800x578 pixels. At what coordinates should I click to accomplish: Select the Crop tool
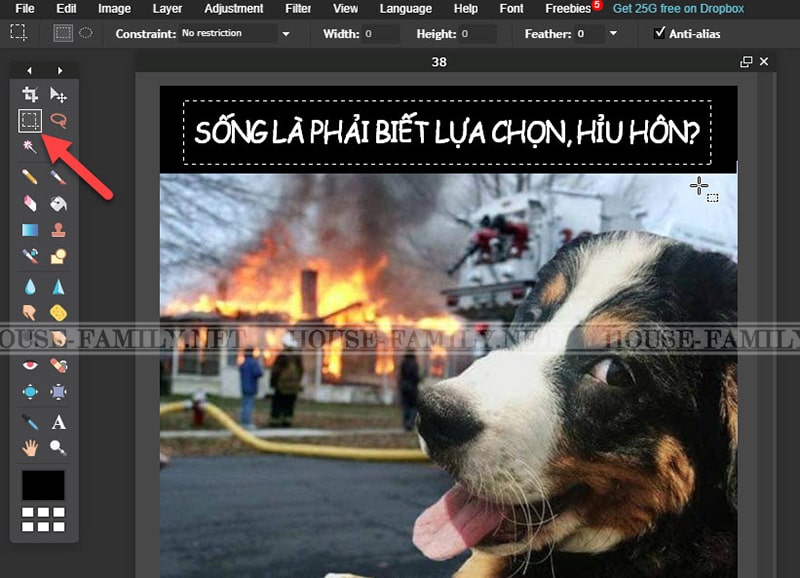coord(30,94)
